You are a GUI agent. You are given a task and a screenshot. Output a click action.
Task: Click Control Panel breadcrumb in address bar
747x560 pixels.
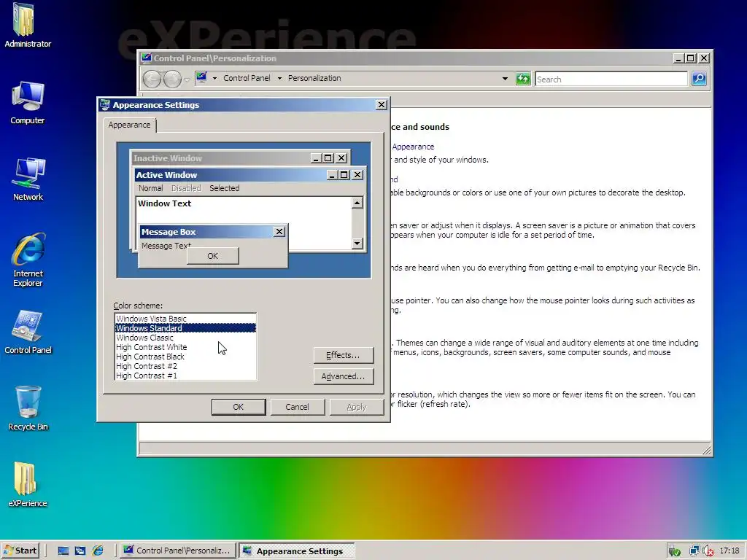247,78
